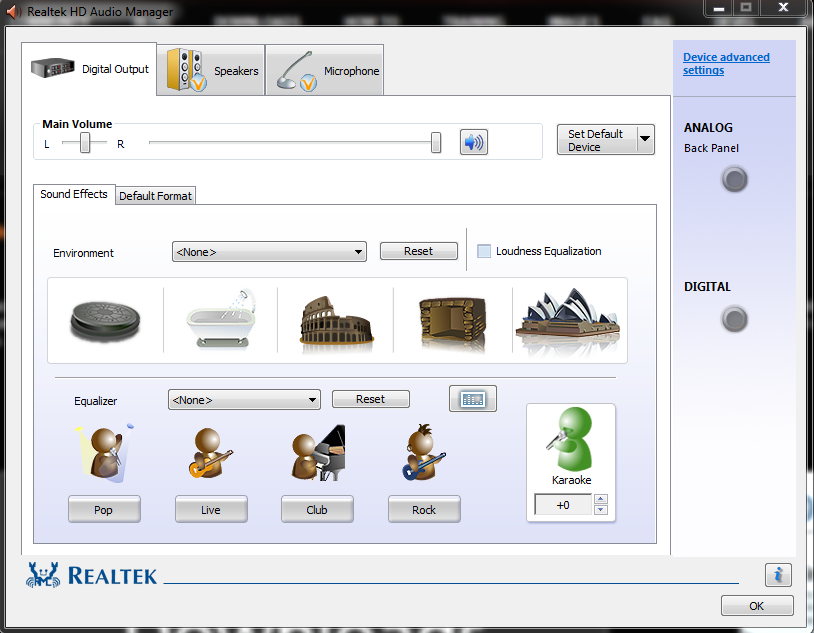Screen dimensions: 814x633
Task: Apply the Rock equalizer preset
Action: (424, 509)
